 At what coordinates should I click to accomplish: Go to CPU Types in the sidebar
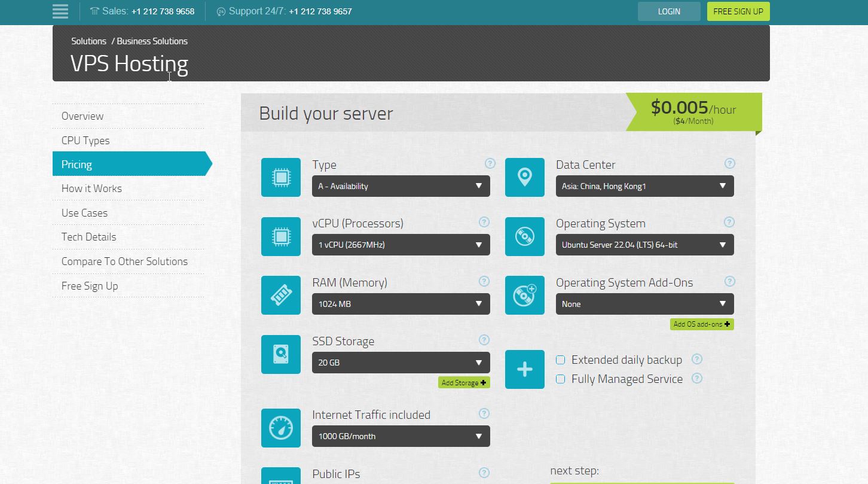[85, 141]
